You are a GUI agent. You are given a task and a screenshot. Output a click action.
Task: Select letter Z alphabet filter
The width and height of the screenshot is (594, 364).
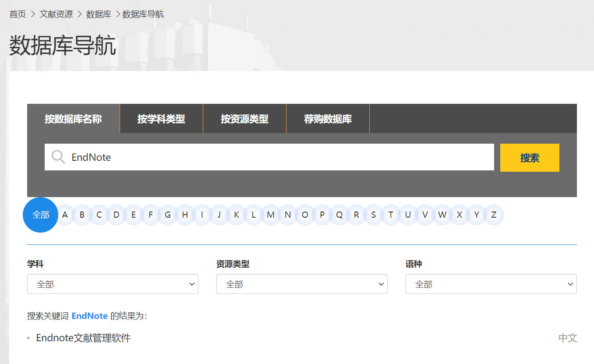coord(494,215)
